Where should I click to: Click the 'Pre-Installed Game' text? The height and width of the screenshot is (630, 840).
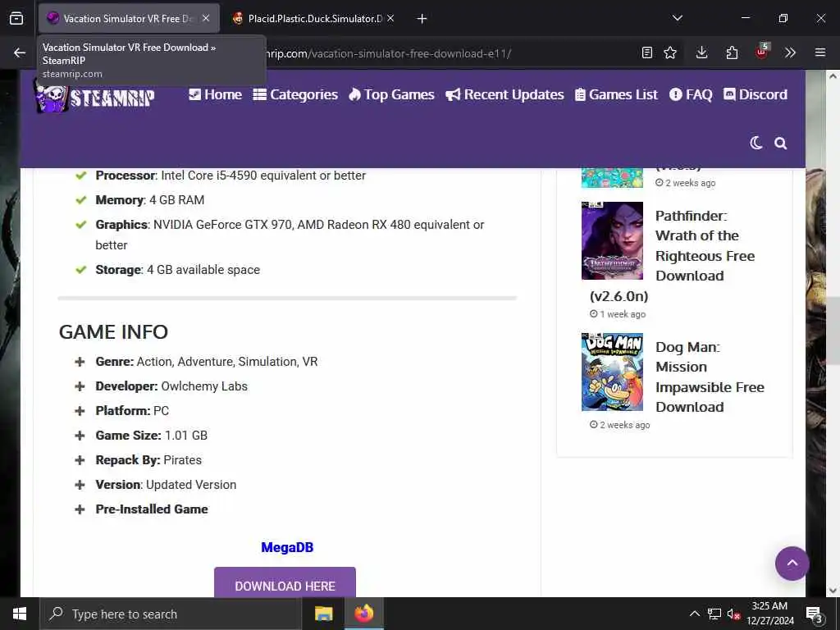pyautogui.click(x=152, y=509)
